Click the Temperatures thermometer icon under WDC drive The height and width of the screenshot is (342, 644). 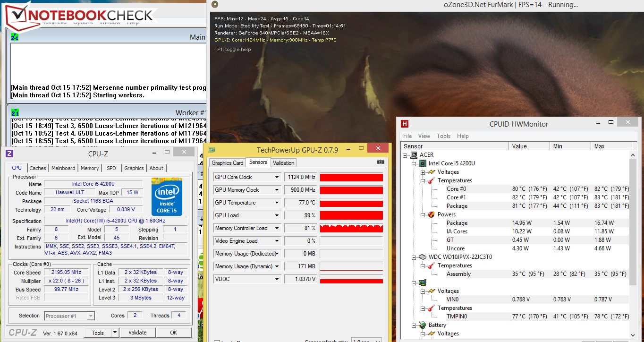click(x=432, y=265)
